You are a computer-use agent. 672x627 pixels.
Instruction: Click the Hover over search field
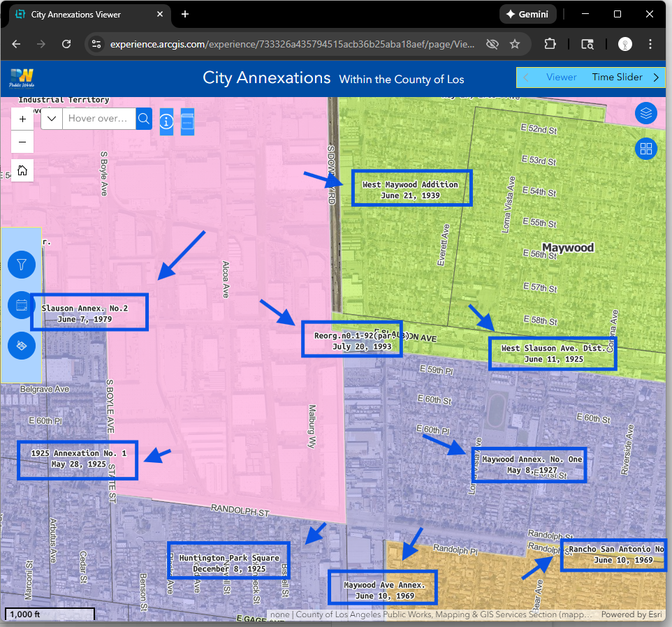(x=98, y=119)
